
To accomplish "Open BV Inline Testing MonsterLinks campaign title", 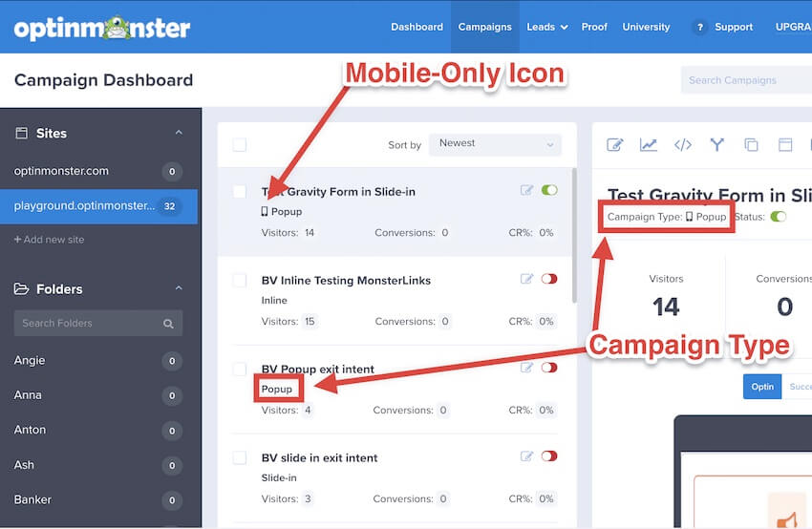I will point(346,281).
